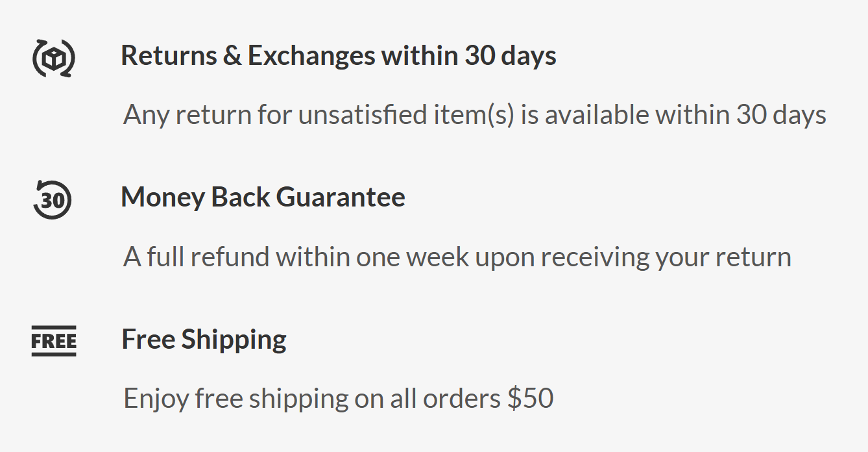Click the returns box icon with circular arrows
This screenshot has width=868, height=452.
pyautogui.click(x=54, y=58)
